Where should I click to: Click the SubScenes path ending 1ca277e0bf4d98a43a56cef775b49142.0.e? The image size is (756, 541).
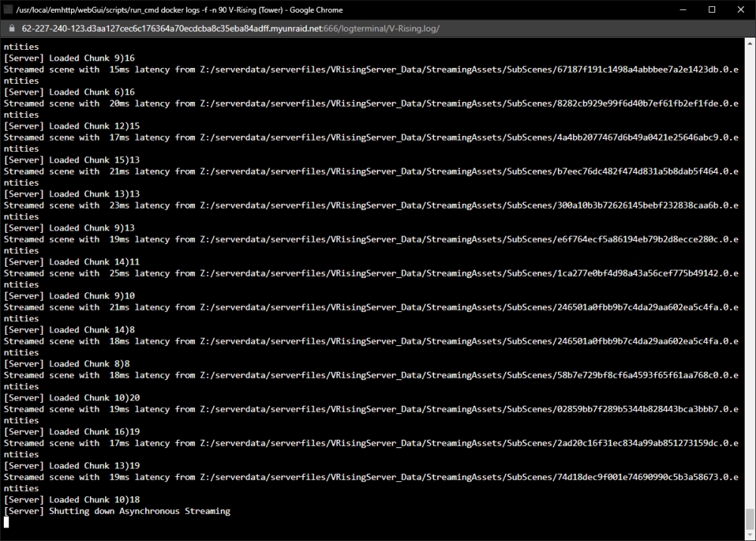tap(469, 274)
